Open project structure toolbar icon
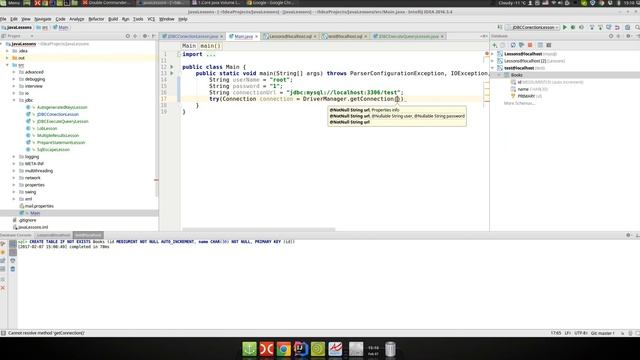Viewport: 640px width, 360px height. 628,27
